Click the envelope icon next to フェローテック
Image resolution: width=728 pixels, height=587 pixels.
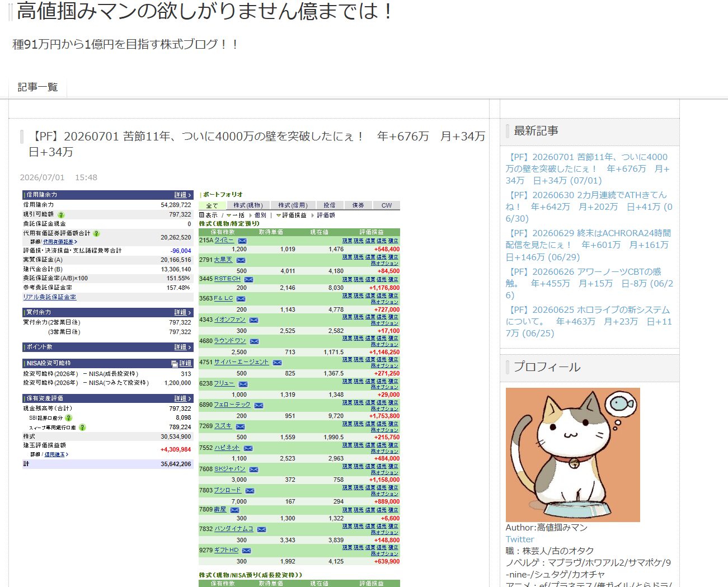coord(259,405)
